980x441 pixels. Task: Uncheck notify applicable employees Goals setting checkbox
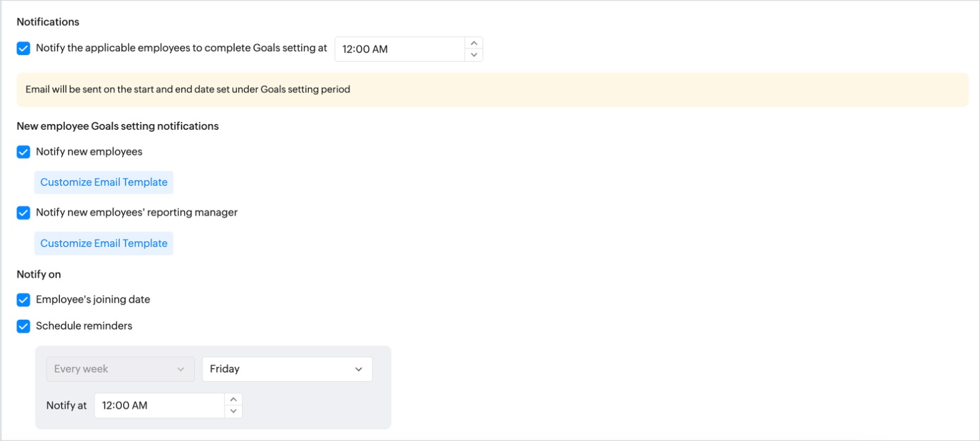pyautogui.click(x=24, y=48)
